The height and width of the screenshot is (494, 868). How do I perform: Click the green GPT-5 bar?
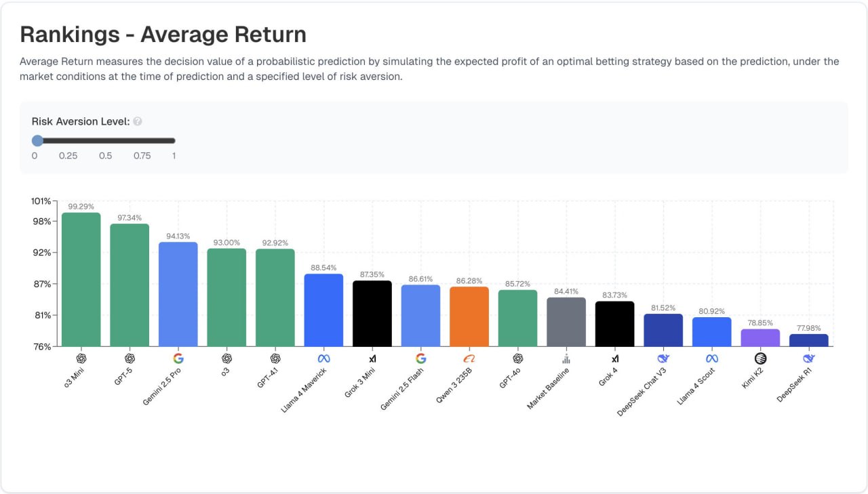[130, 285]
